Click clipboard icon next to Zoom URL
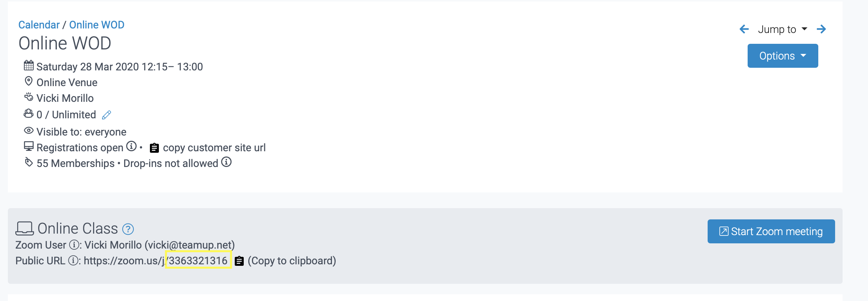 tap(239, 261)
